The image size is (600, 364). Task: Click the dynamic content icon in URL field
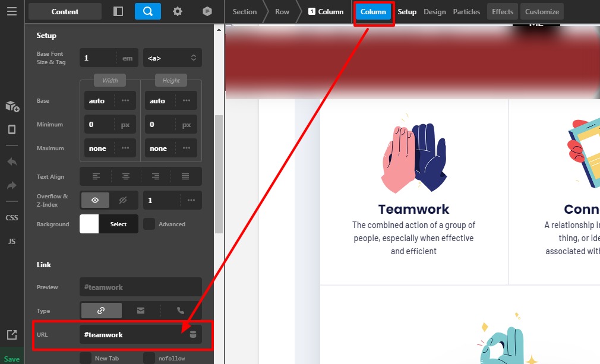point(193,334)
